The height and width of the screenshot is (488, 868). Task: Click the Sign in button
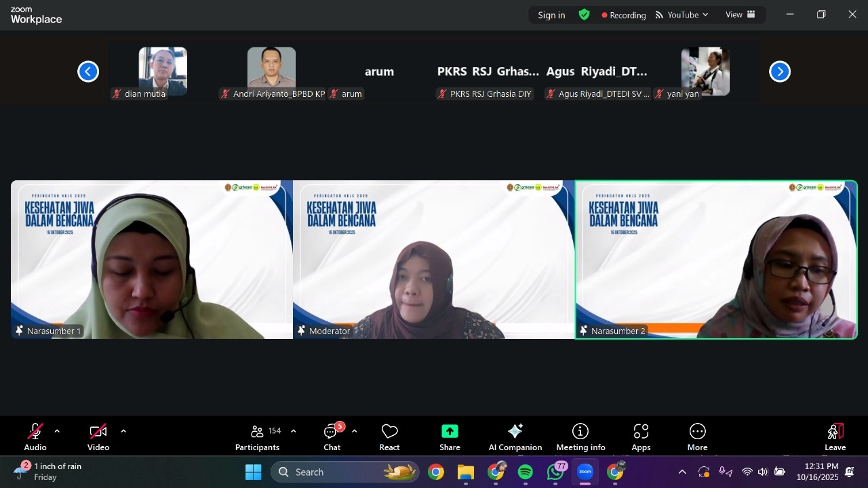551,15
